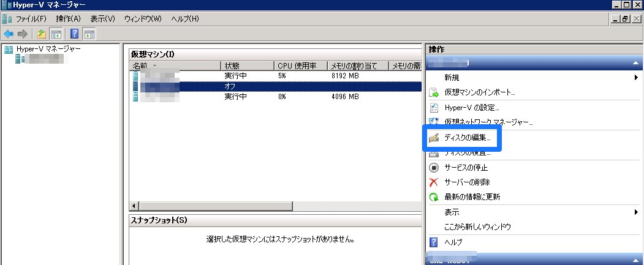Toggle the console tree pane icon

pos(56,34)
